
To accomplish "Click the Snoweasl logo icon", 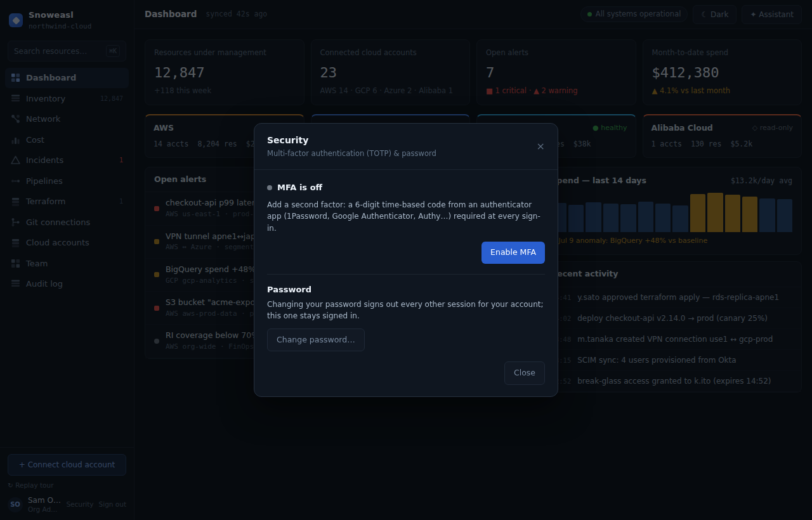I will 16,20.
